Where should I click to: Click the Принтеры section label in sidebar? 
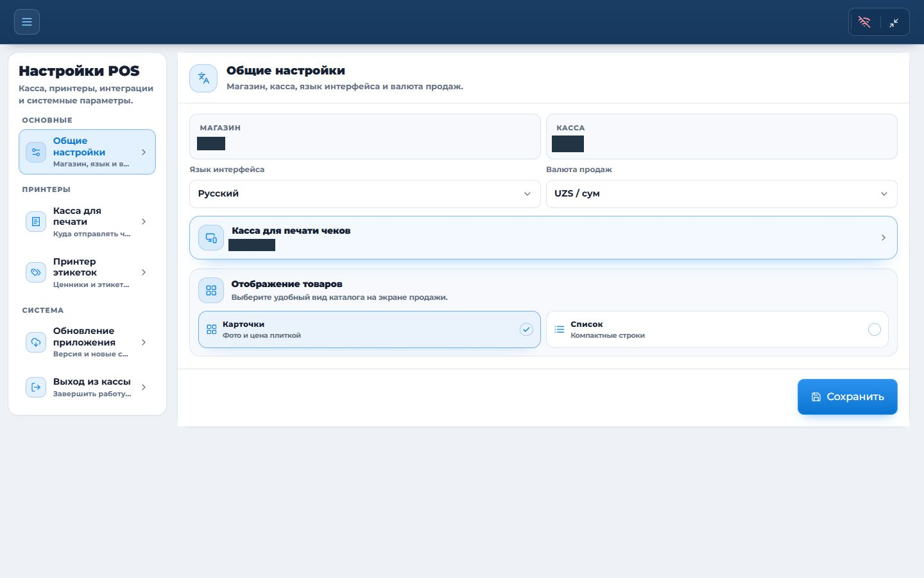(x=46, y=189)
